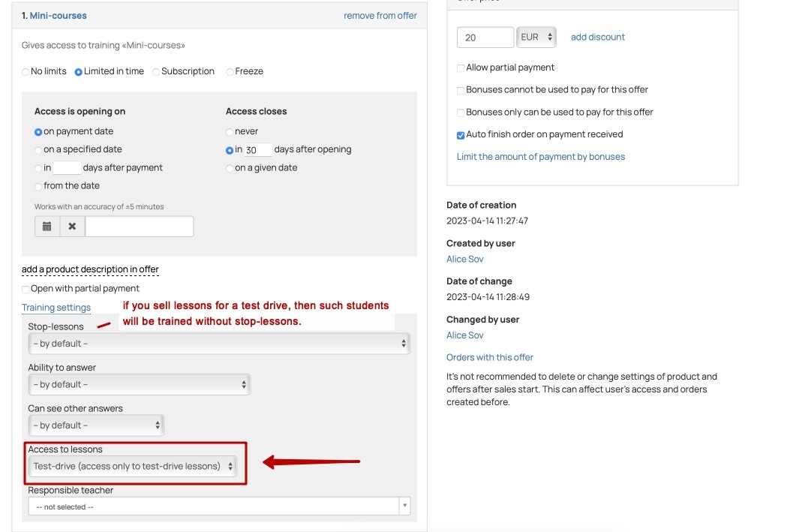The image size is (790, 532).
Task: Select closing in days after opening
Action: [230, 150]
